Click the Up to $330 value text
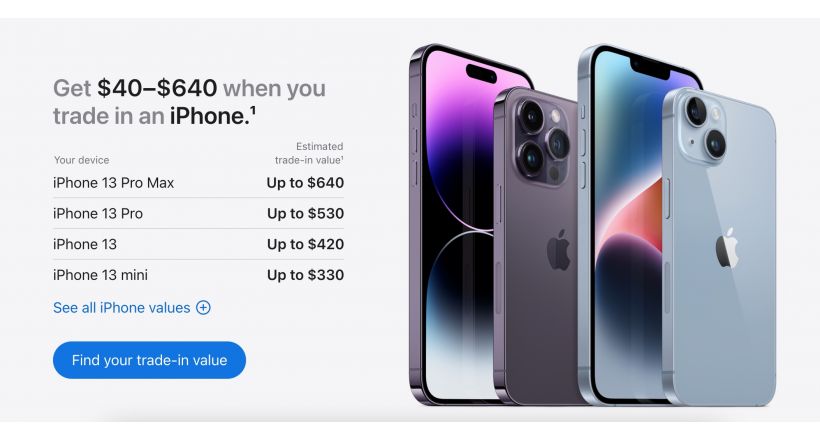 tap(305, 275)
